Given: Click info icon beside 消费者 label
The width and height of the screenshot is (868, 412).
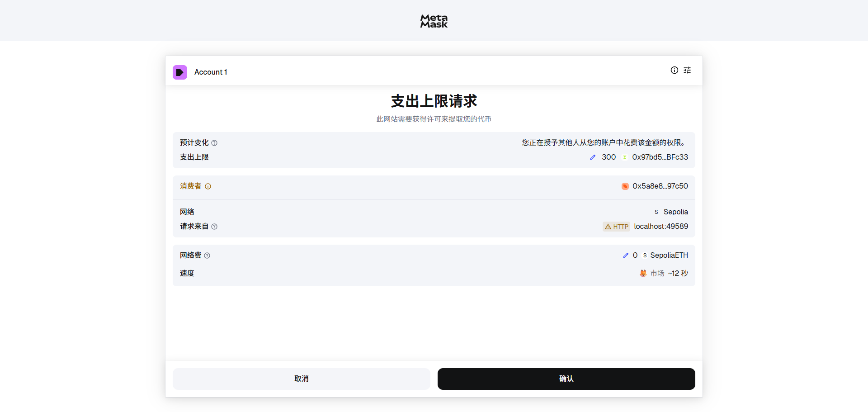Looking at the screenshot, I should click(x=208, y=186).
